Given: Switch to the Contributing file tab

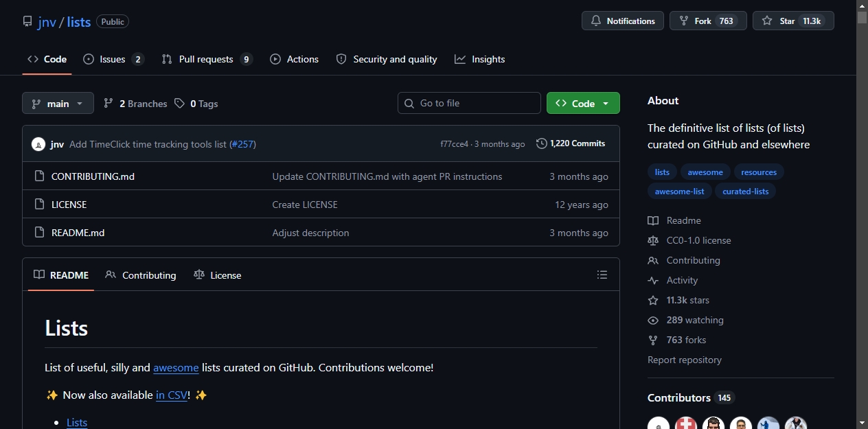Looking at the screenshot, I should 141,275.
